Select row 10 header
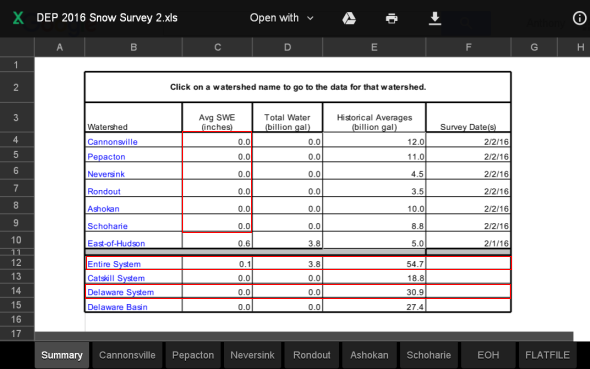The image size is (590, 369). click(x=16, y=240)
